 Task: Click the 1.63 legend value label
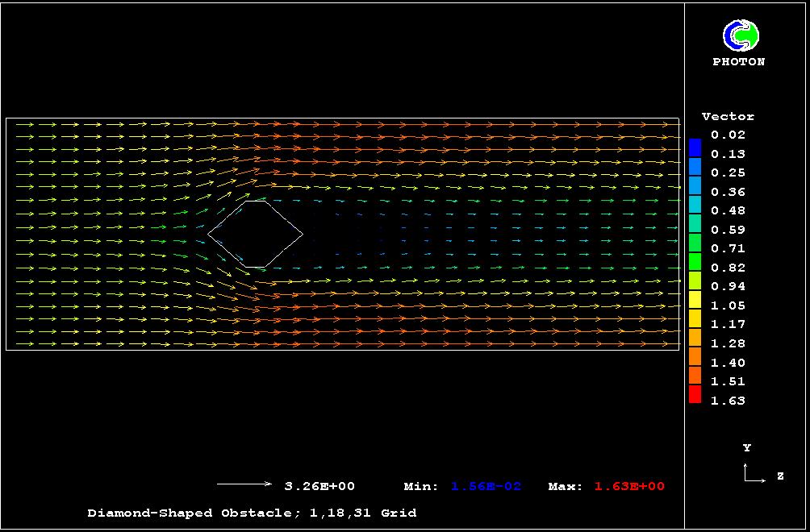coord(728,401)
